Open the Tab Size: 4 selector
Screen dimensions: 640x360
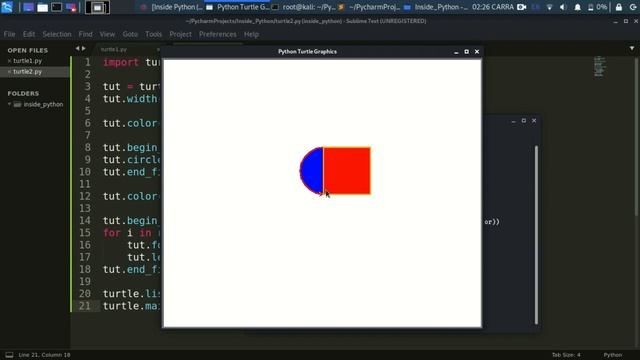(x=566, y=355)
